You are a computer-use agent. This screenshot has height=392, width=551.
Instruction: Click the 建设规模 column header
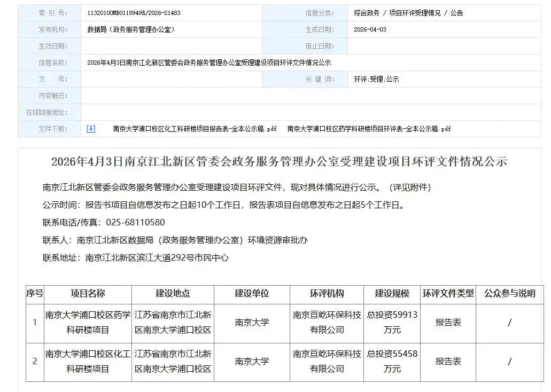[x=392, y=294]
